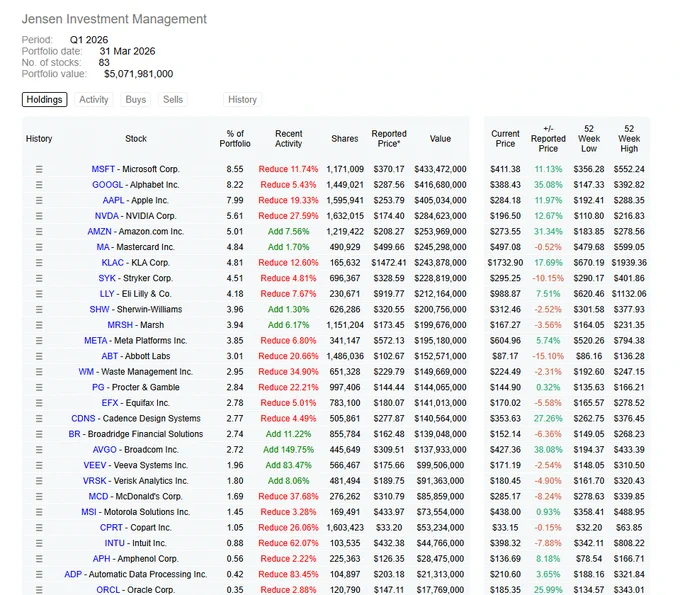Sort by Stock column header

tap(136, 139)
